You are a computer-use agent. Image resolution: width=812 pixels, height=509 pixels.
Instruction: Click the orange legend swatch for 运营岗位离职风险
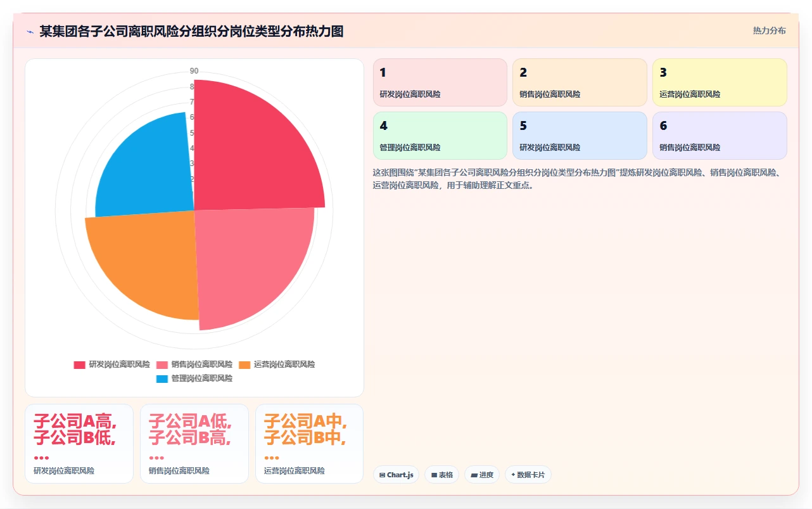244,364
